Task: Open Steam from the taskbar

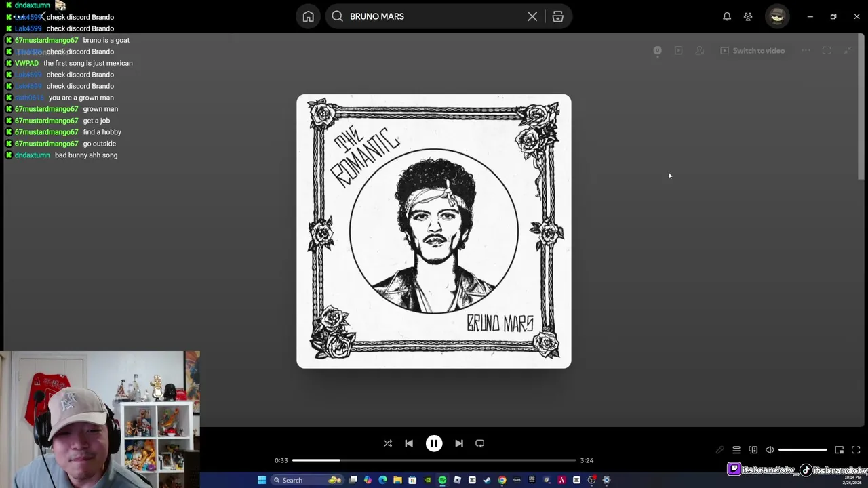Action: [487, 480]
